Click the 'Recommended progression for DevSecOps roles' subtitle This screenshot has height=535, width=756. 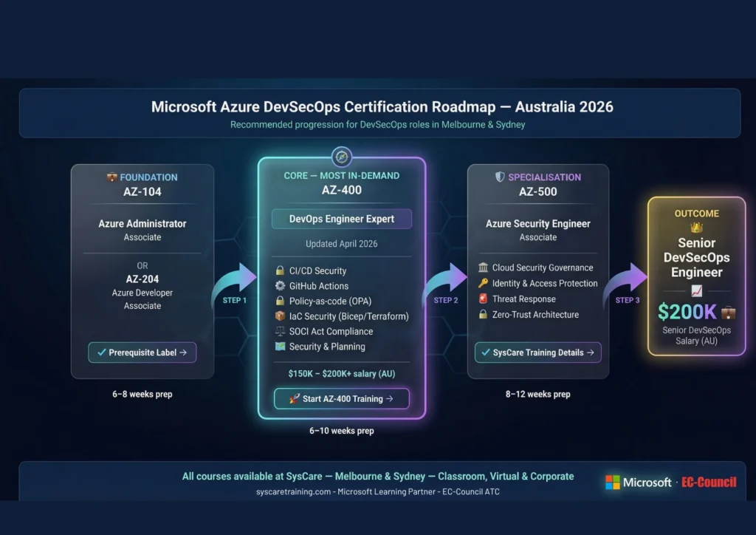click(x=377, y=124)
